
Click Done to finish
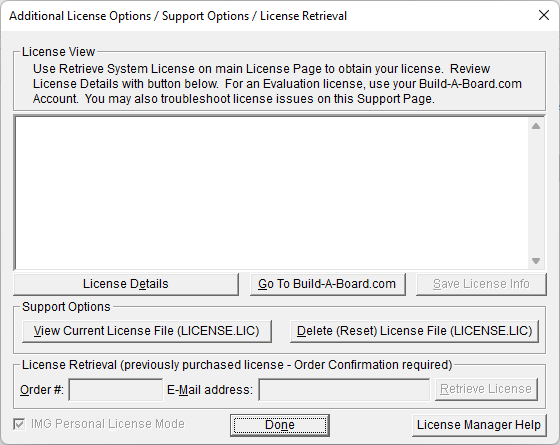click(x=280, y=425)
